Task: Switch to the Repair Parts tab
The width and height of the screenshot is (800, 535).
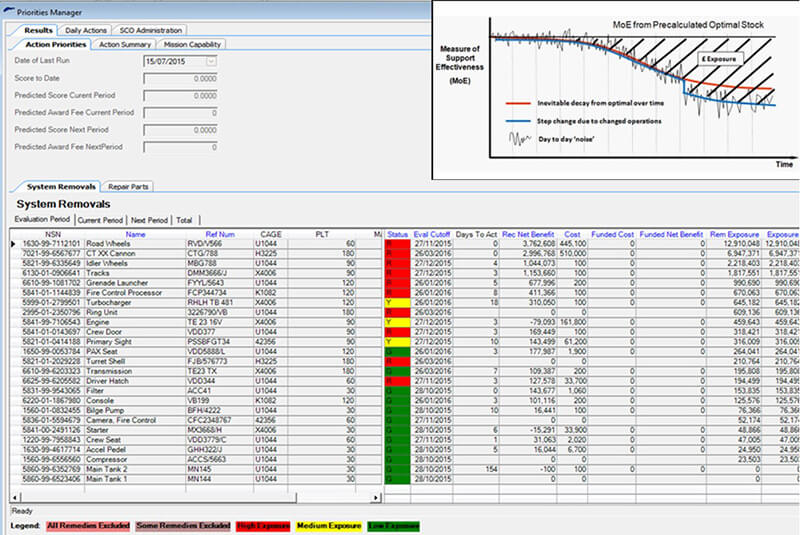Action: click(x=128, y=187)
